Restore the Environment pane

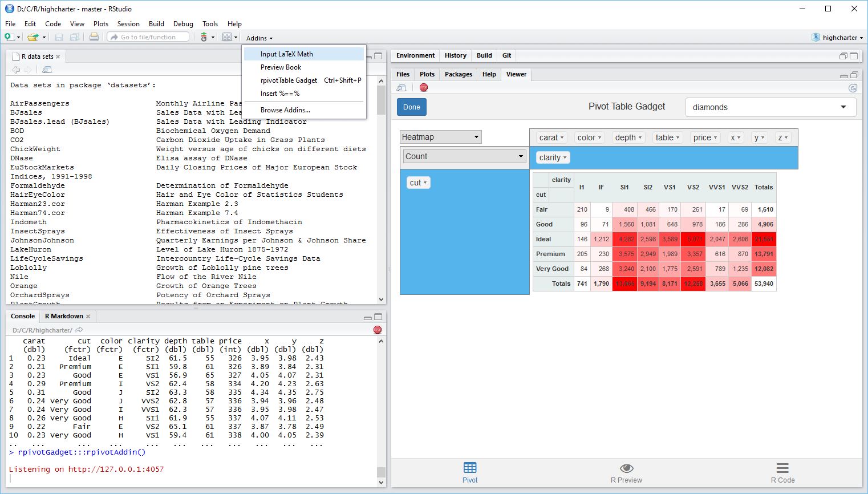843,56
